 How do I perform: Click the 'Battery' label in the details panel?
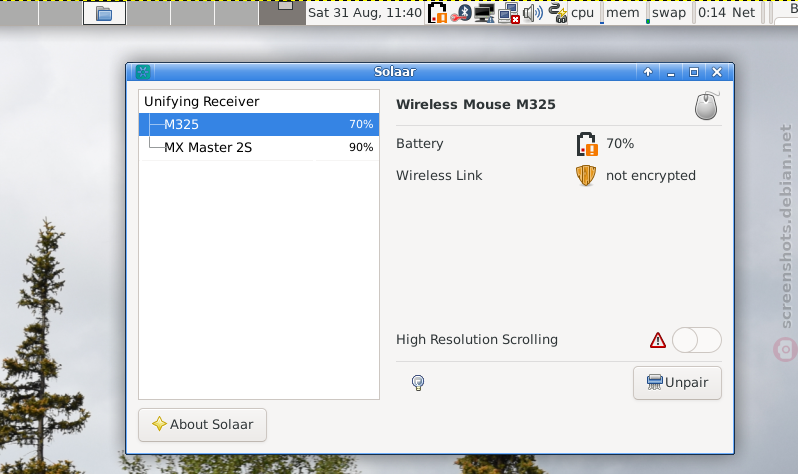[x=420, y=144]
